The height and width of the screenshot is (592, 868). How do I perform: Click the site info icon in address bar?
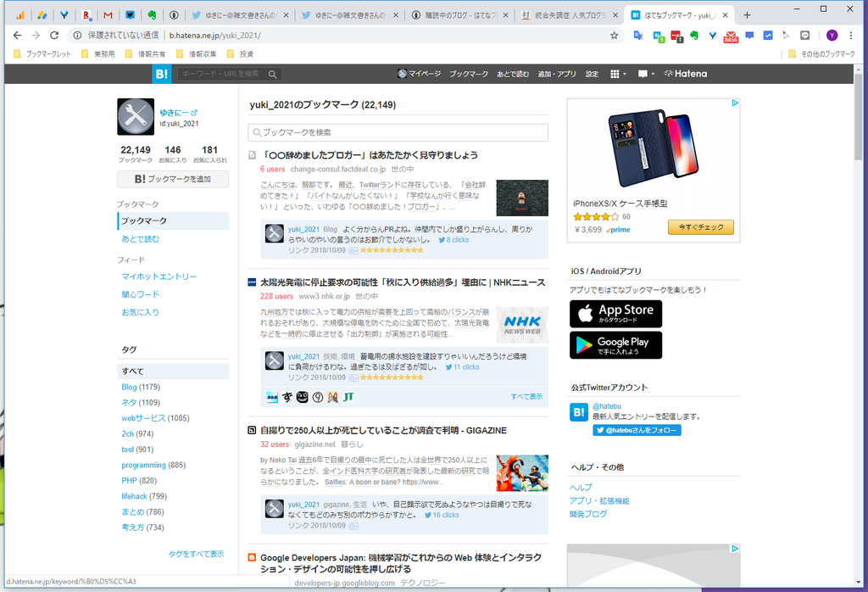click(x=77, y=36)
